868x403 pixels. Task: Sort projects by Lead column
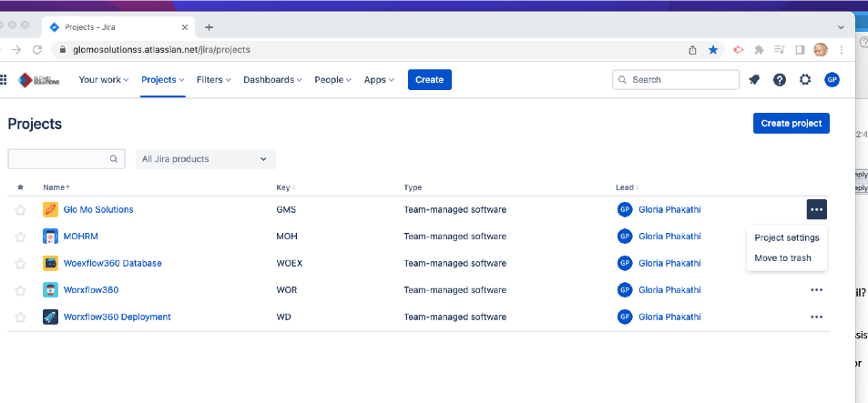(x=628, y=187)
